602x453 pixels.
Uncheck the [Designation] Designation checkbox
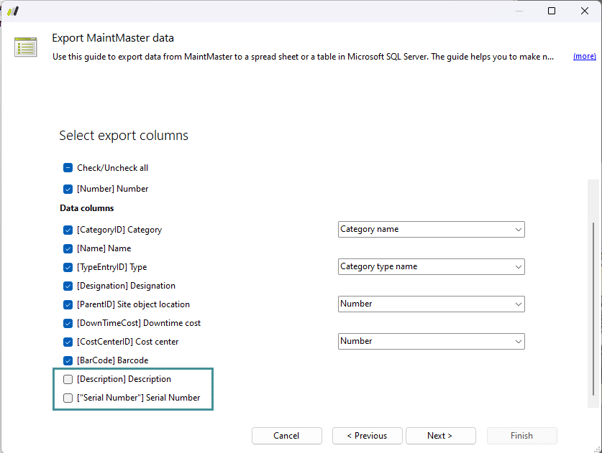tap(68, 286)
